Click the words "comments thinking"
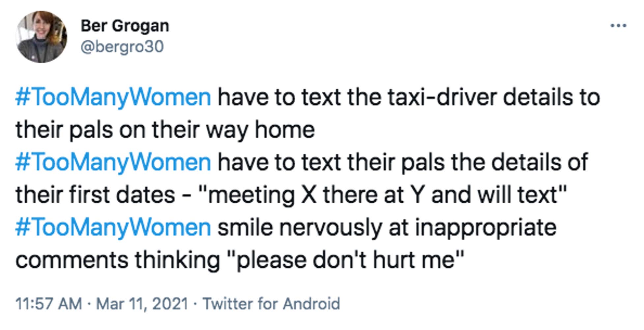 tap(118, 260)
